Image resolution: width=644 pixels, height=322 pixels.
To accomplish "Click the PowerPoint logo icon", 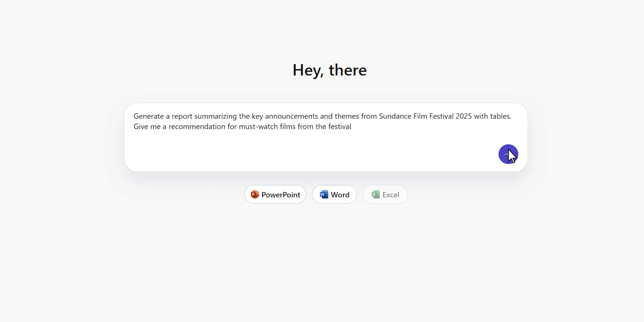I will [255, 195].
